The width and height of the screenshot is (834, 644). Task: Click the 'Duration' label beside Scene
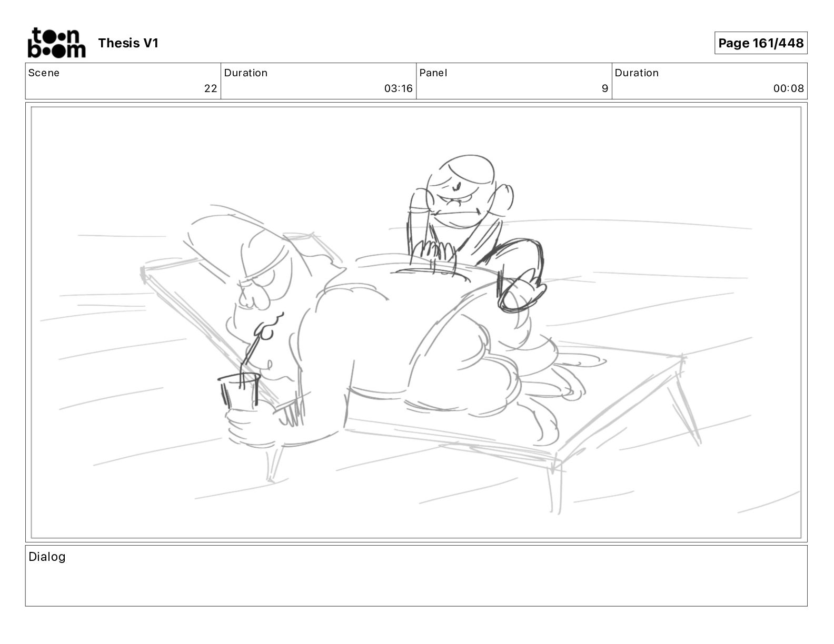click(246, 73)
